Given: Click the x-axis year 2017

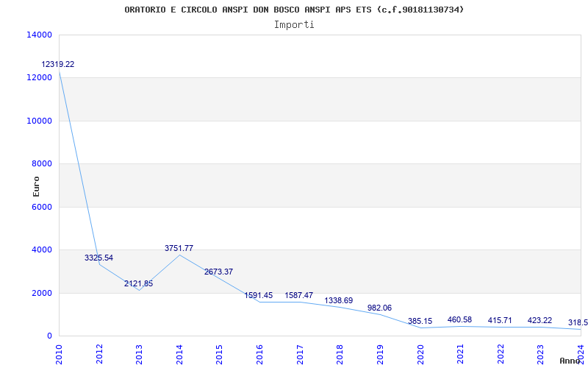Looking at the screenshot, I should coord(300,355).
